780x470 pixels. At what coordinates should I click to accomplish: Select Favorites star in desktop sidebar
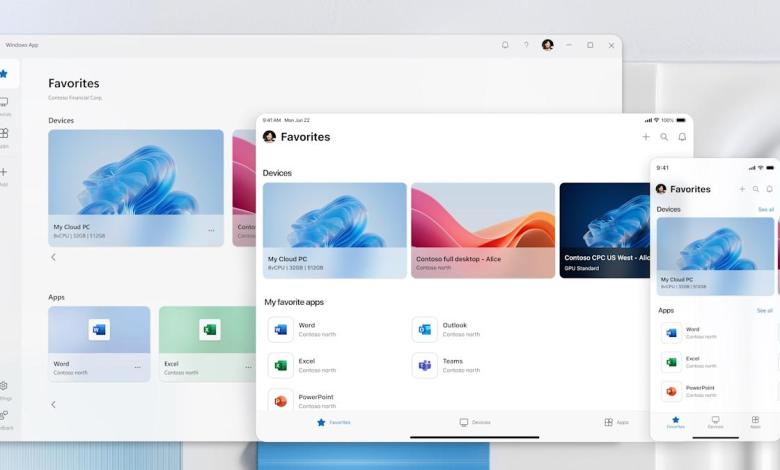(x=4, y=74)
